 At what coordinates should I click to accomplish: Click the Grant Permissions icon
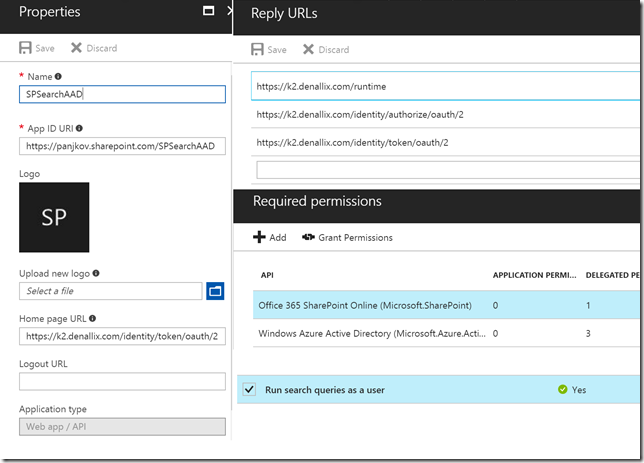308,237
